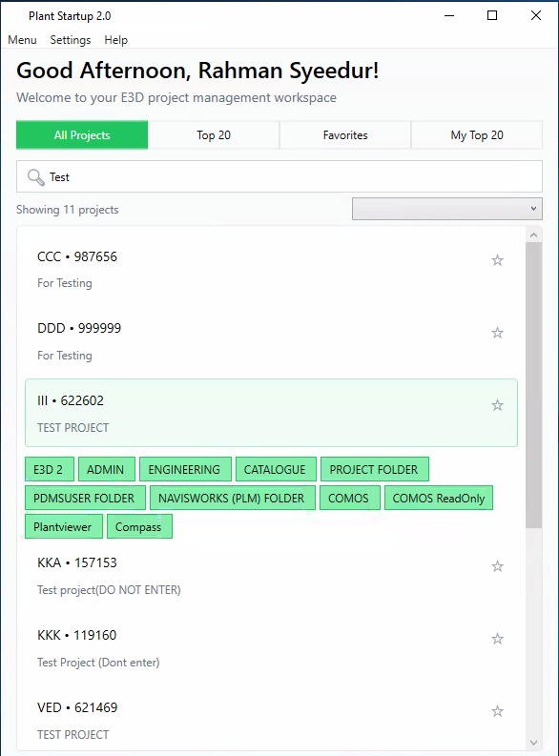This screenshot has width=559, height=756.
Task: Mark III 622602 project as favorite
Action: (x=497, y=405)
